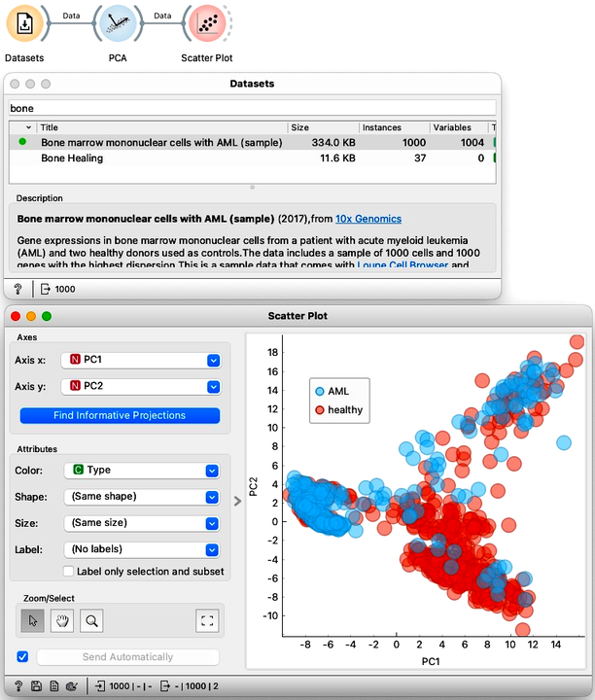Open the 10x Genomics link
The height and width of the screenshot is (700, 595).
368,219
